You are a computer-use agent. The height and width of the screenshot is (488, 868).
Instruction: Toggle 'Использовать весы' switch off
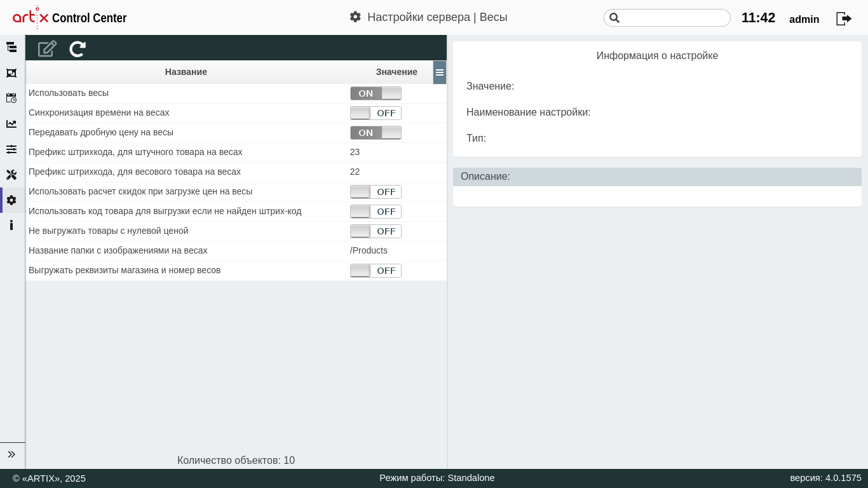coord(376,93)
